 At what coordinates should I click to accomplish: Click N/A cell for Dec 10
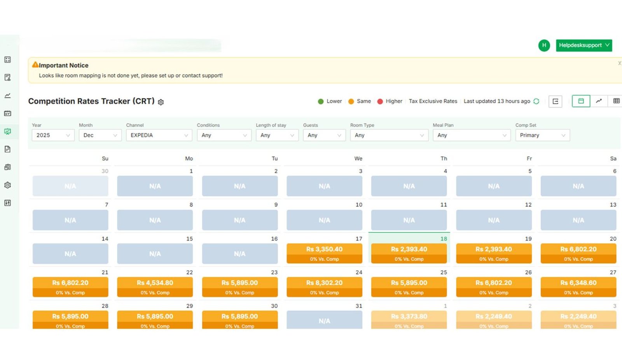324,220
